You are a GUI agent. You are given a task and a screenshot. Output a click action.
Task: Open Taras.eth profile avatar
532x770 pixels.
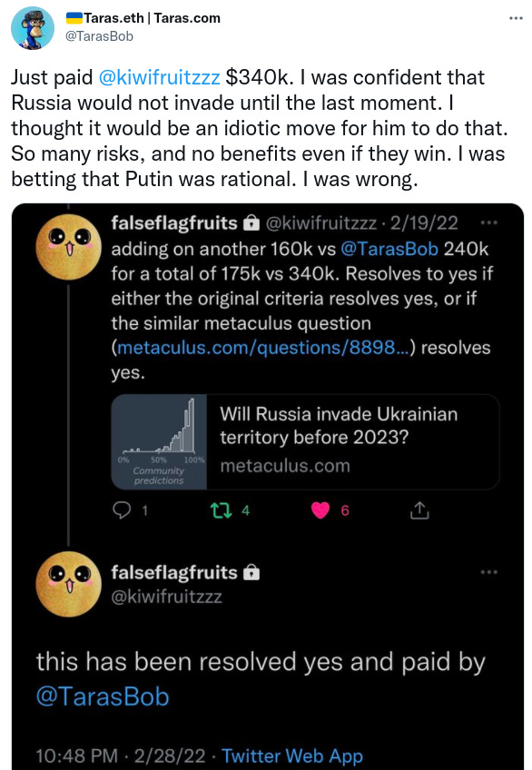[33, 28]
